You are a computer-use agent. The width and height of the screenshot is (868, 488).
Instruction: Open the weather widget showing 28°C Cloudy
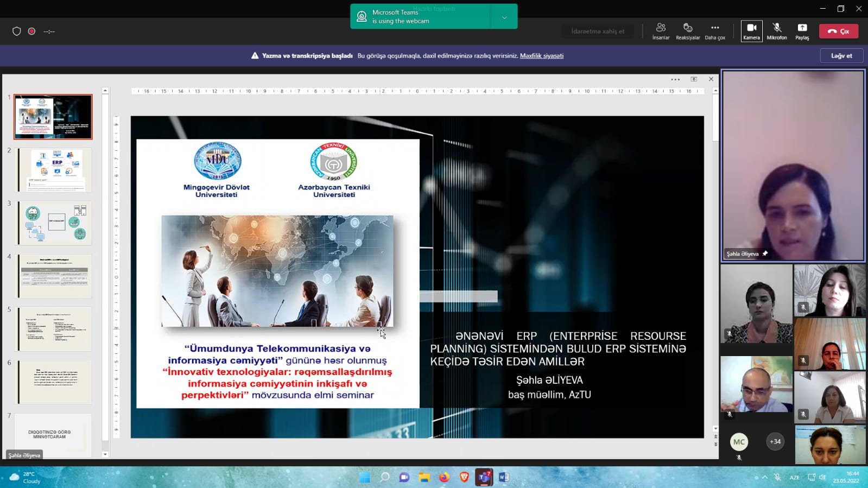(25, 478)
